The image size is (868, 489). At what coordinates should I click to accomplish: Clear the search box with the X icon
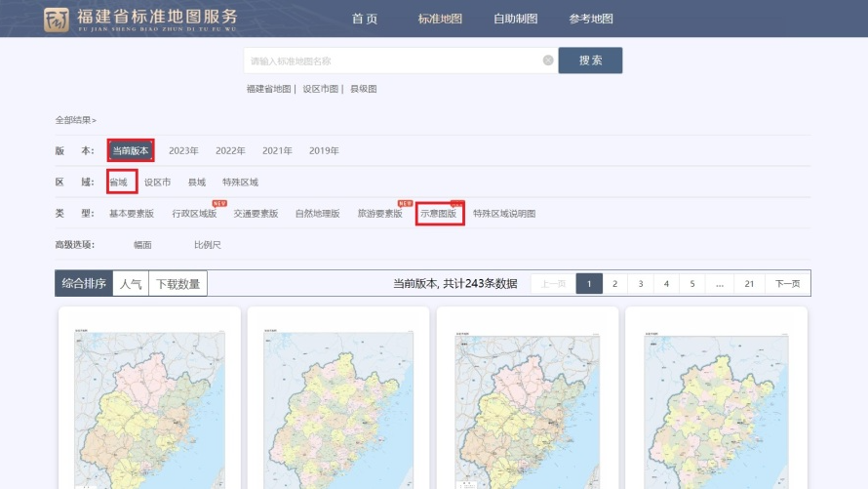click(x=548, y=61)
